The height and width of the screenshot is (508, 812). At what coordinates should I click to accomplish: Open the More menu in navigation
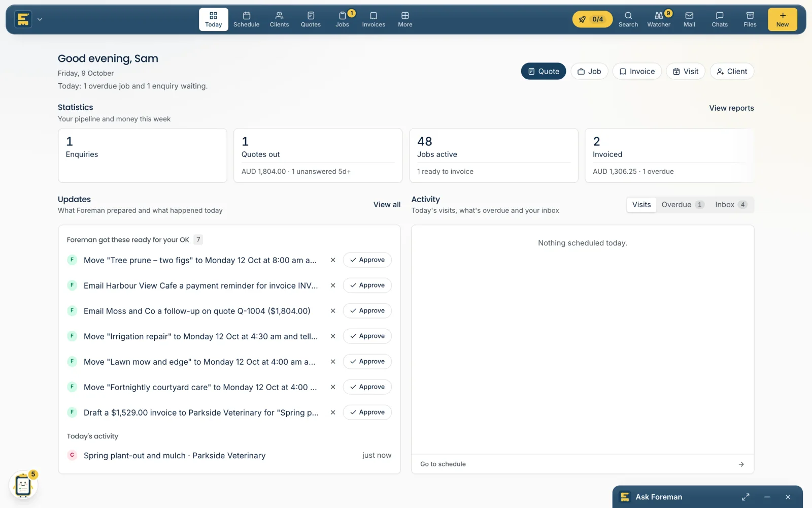pos(405,19)
